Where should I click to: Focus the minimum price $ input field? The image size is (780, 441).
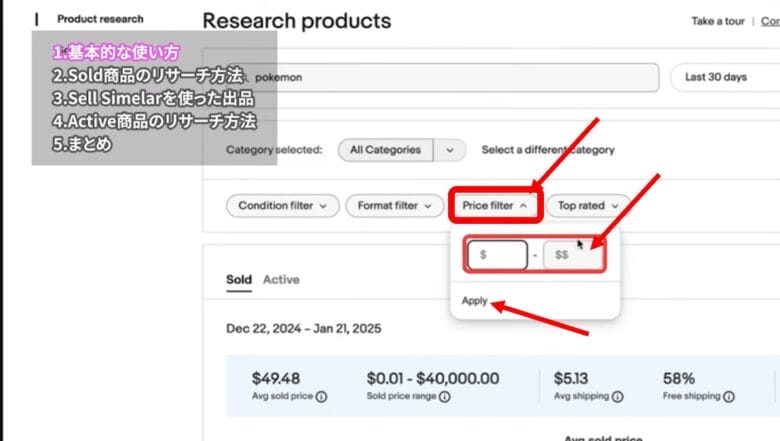[x=497, y=255]
